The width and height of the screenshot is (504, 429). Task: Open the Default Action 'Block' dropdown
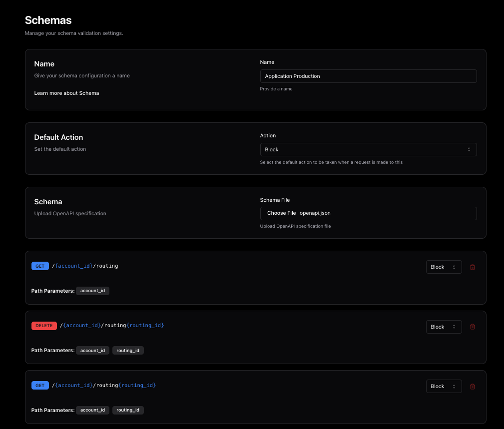[368, 149]
